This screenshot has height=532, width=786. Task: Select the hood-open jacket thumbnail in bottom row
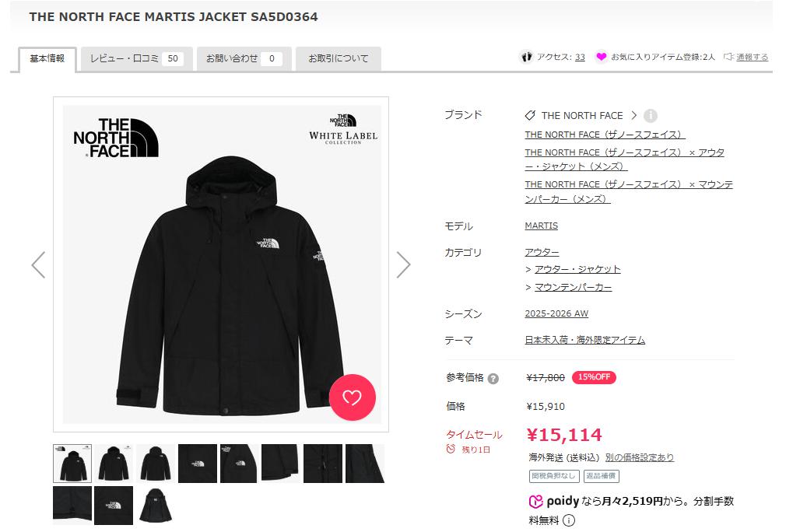pyautogui.click(x=156, y=506)
